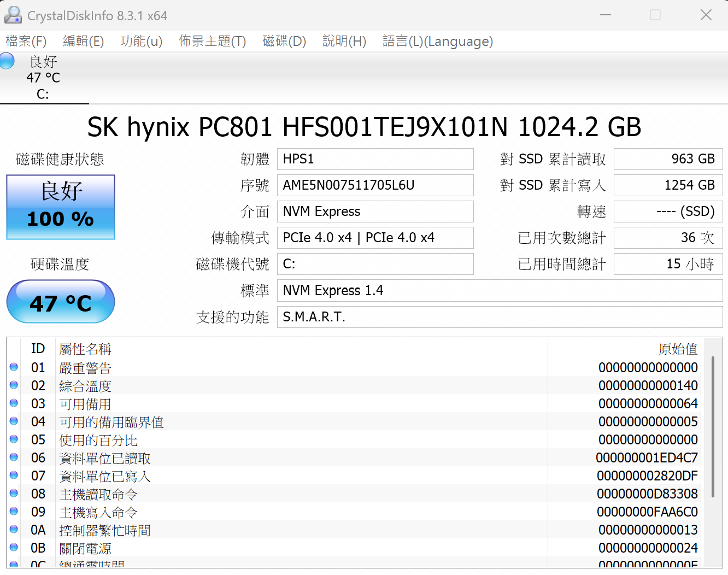Click the 轉速 value ---- (SSD)
Viewport: 728px width, 575px height.
tap(668, 212)
